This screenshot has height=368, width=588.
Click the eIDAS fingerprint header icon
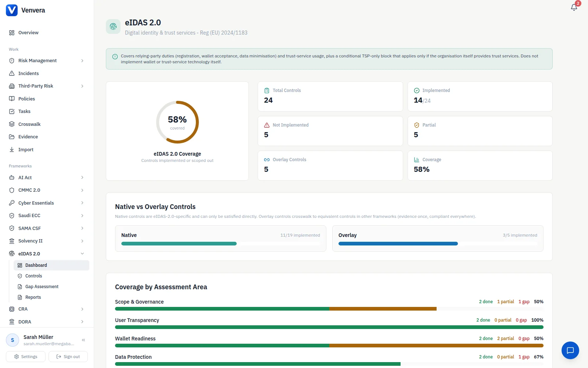(x=113, y=26)
